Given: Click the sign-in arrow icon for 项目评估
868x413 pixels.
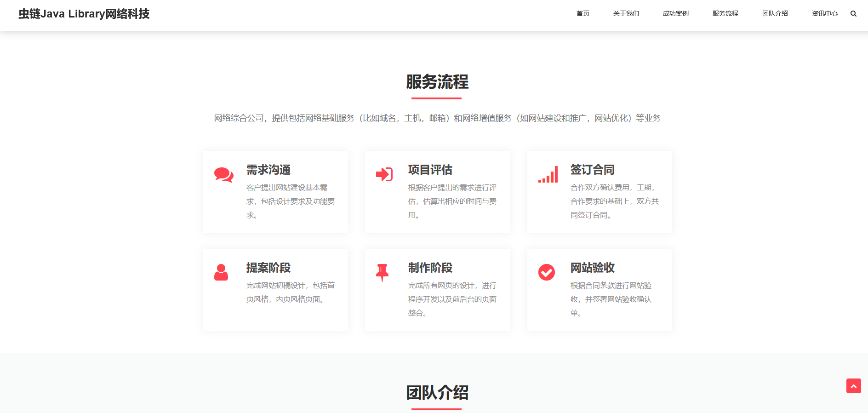Looking at the screenshot, I should tap(384, 174).
